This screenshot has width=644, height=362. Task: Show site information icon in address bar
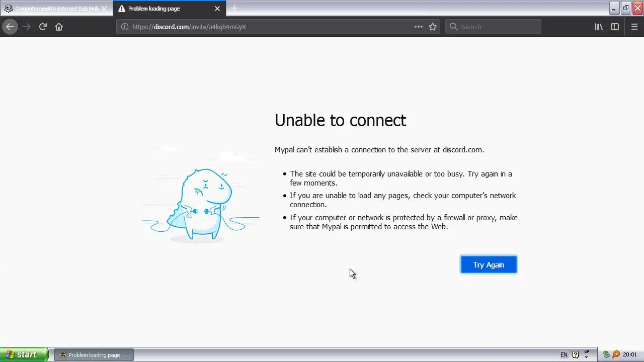[124, 27]
